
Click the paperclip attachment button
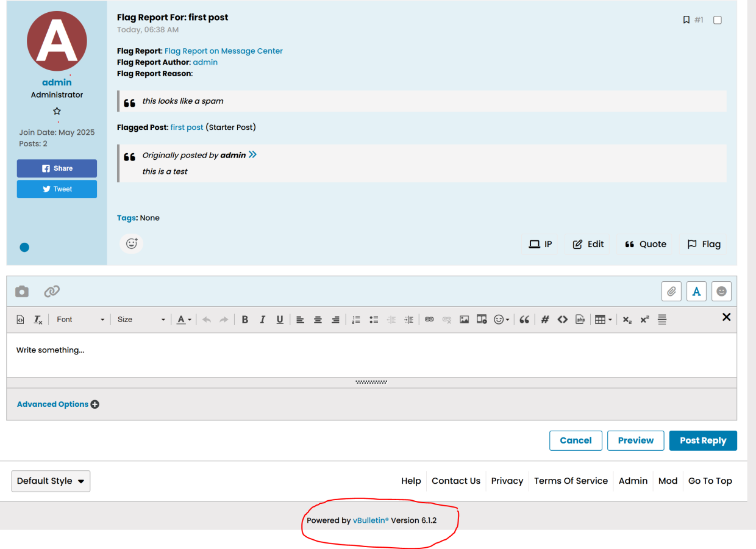click(671, 292)
